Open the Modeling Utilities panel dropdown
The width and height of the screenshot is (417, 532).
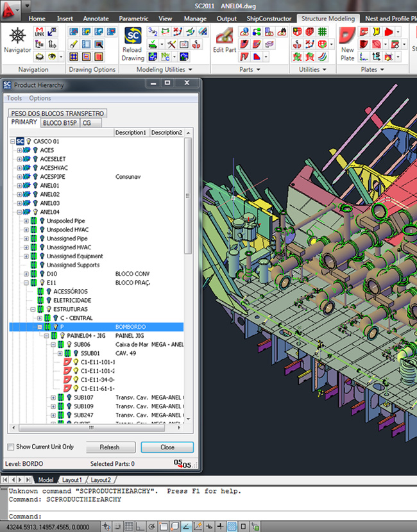tap(190, 70)
